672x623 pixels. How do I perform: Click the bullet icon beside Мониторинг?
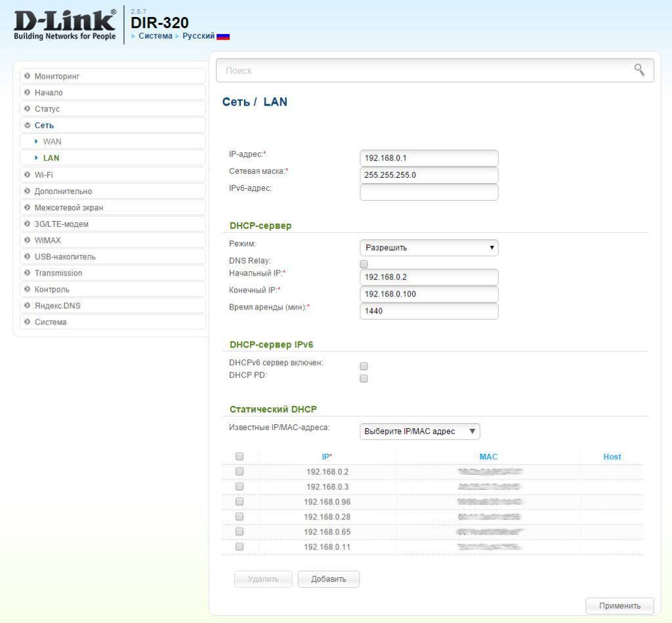coord(28,76)
